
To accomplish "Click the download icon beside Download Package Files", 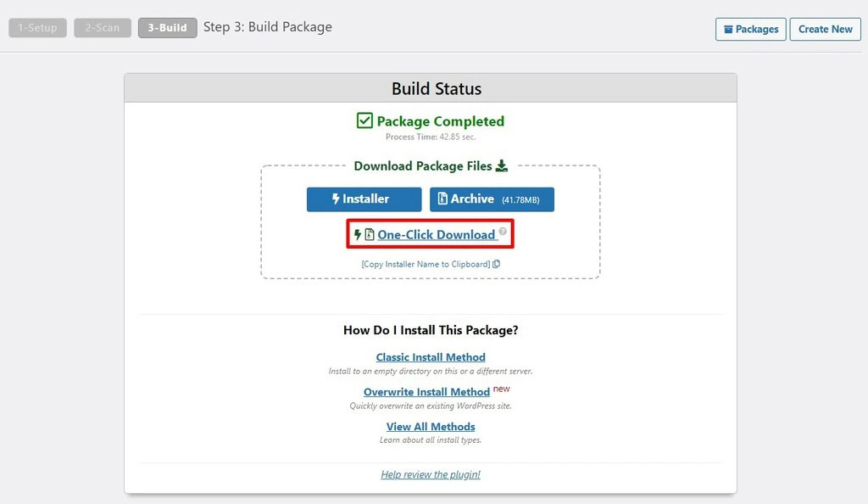I will tap(500, 165).
